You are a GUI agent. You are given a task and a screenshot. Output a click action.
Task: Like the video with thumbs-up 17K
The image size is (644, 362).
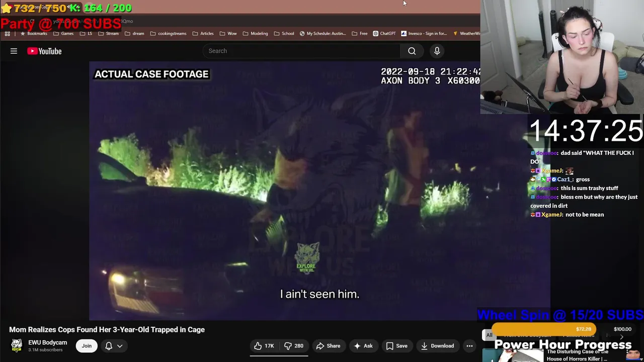pos(264,346)
